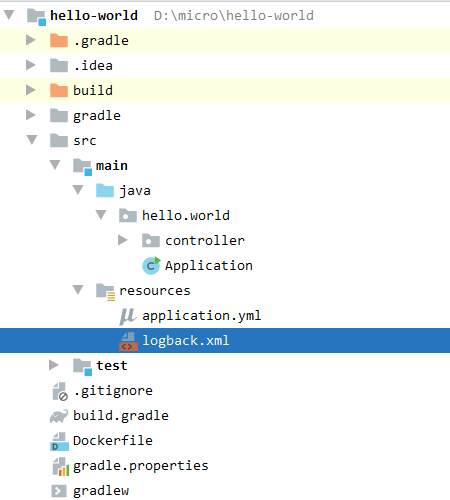Click the blue java source folder icon
450x500 pixels.
[x=105, y=191]
